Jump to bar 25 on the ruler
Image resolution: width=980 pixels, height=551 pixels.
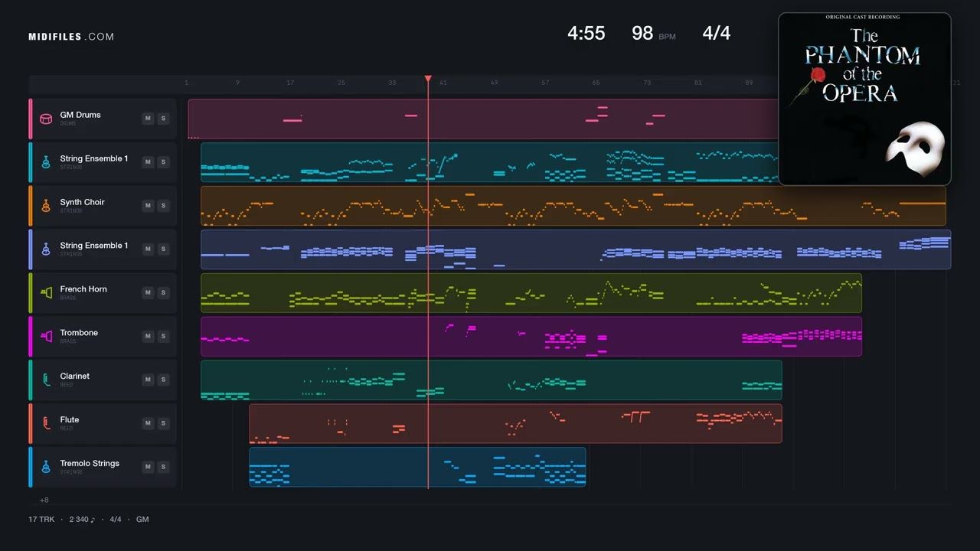tap(341, 83)
